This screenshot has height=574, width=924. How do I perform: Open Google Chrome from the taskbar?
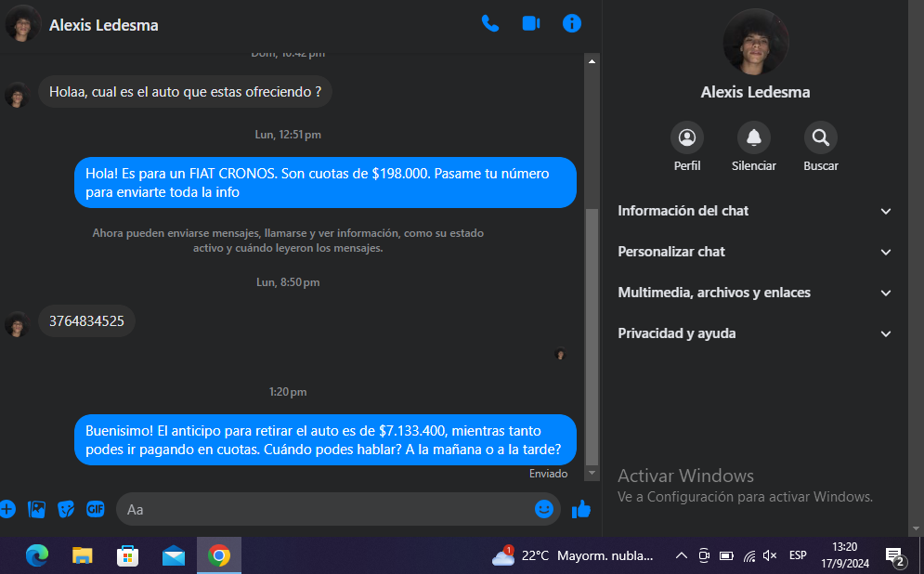pos(219,555)
